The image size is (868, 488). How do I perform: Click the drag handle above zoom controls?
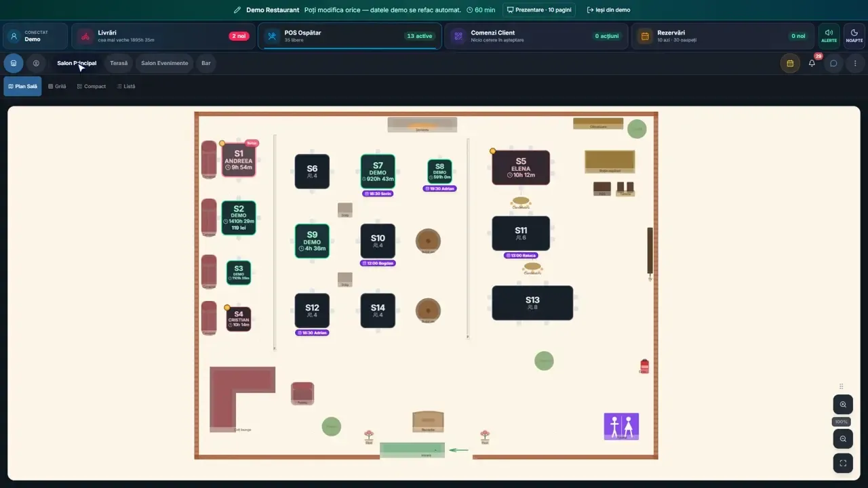(842, 386)
